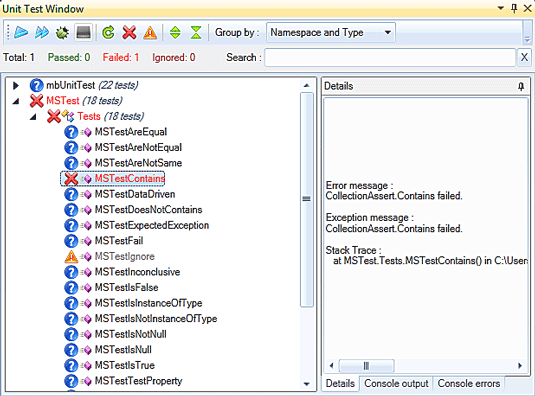Click question status icon beside mbUnitTest
This screenshot has width=535, height=396.
[37, 85]
